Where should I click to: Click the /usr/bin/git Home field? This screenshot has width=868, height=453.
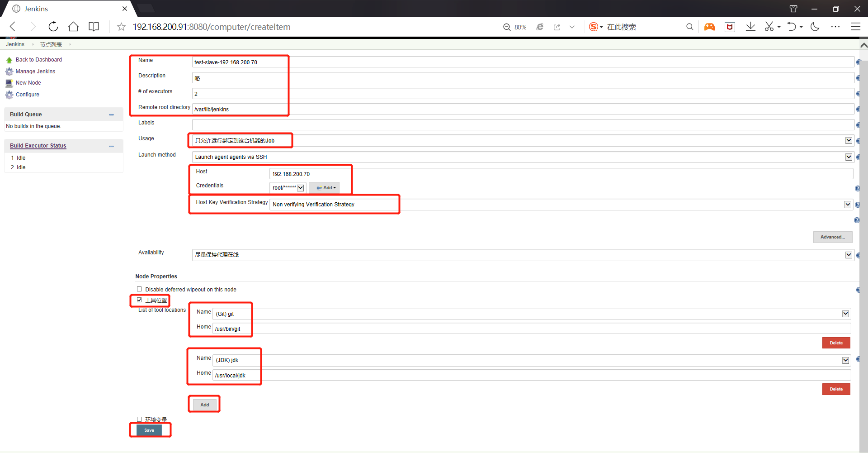[x=532, y=329]
